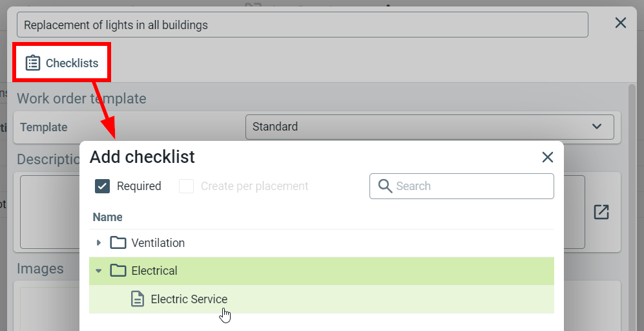
Task: Select the Electric Service checklist
Action: (189, 299)
